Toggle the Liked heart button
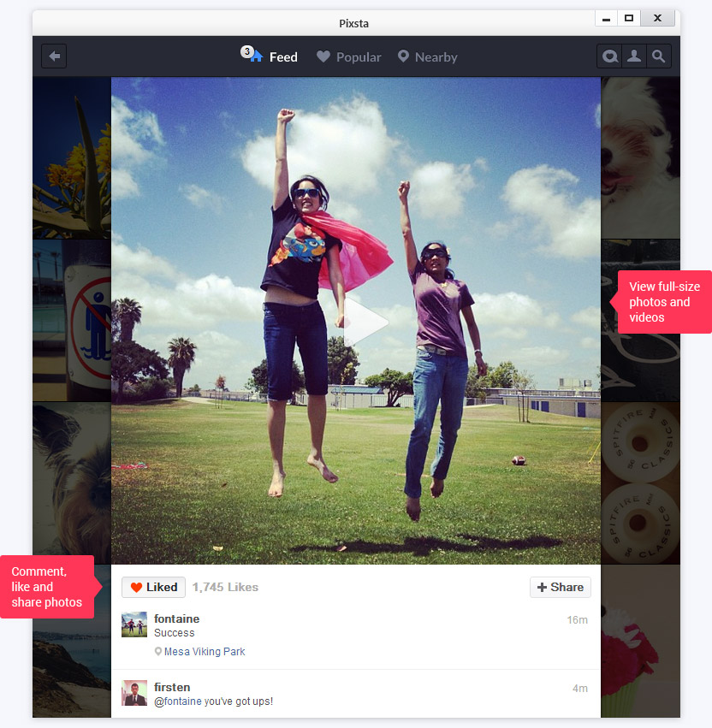 click(154, 587)
